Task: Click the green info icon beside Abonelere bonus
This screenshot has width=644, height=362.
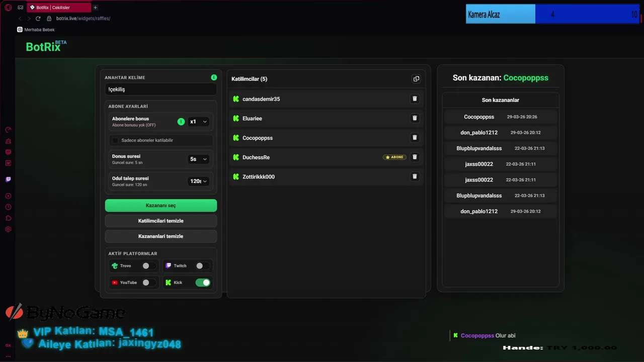Action: click(181, 122)
